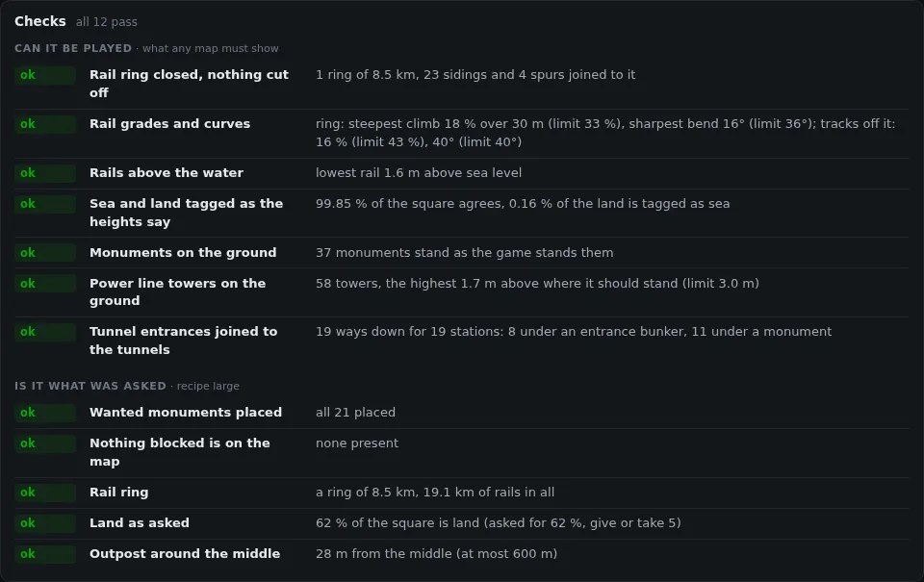
Task: Click the ok badge for Tunnel entrances joined
Action: [x=45, y=332]
